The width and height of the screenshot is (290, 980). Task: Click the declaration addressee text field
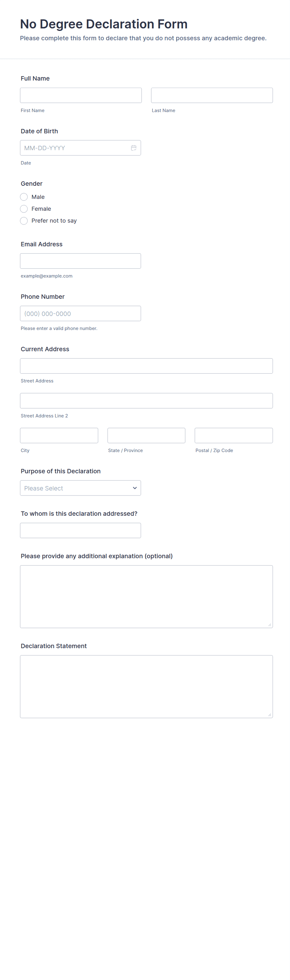(x=80, y=530)
